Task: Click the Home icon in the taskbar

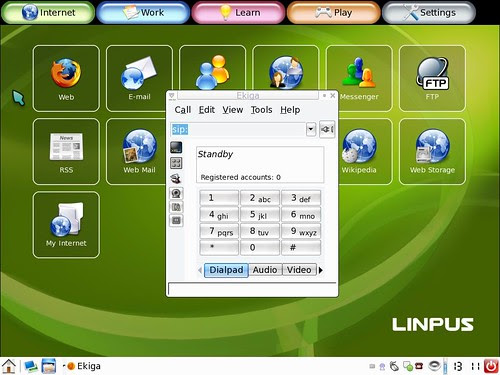Action: pyautogui.click(x=9, y=366)
